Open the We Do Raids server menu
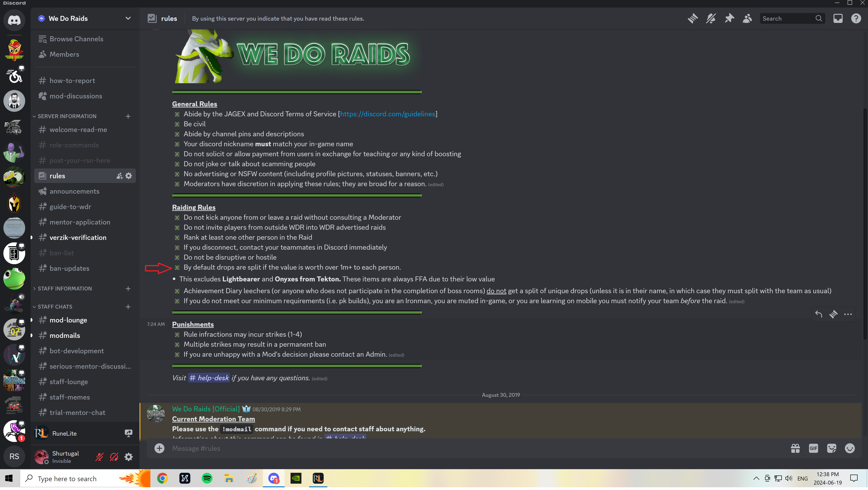 (85, 19)
